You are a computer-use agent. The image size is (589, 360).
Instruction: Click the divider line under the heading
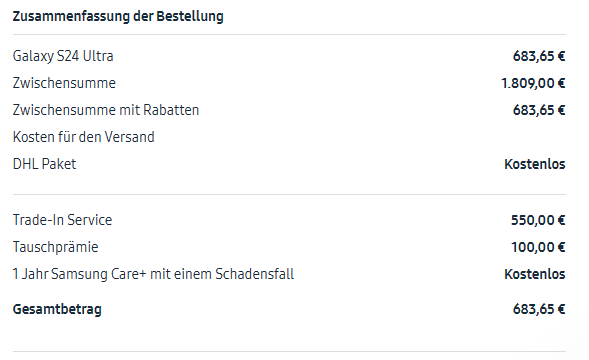coord(289,35)
